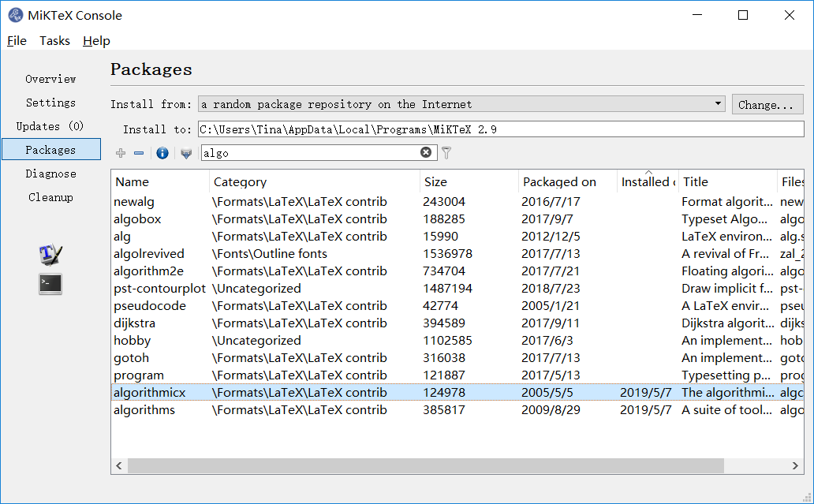Maximize the MiKTeX Console window
The image size is (814, 504).
tap(743, 15)
